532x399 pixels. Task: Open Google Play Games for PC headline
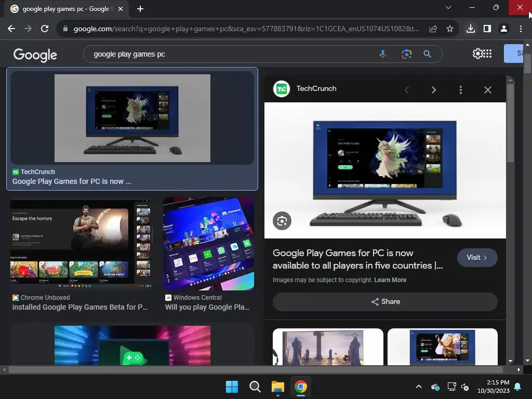[x=357, y=259]
